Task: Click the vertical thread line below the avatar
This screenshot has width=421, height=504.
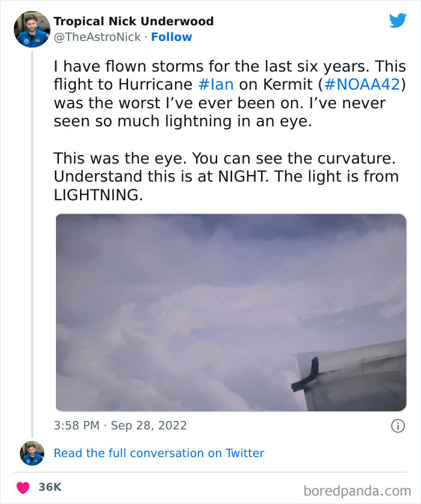Action: [x=32, y=241]
